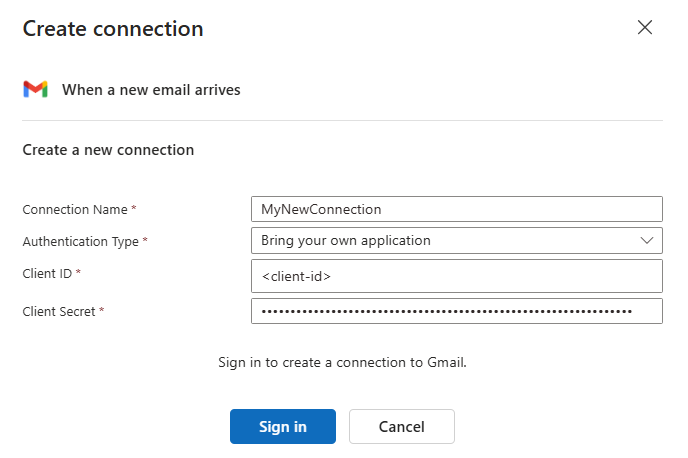The height and width of the screenshot is (458, 688).
Task: Click the Connection Name label
Action: 75,210
